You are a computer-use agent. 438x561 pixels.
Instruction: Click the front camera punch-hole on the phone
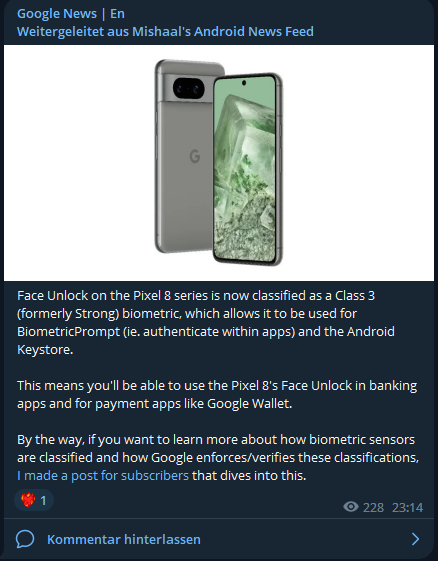(x=244, y=83)
